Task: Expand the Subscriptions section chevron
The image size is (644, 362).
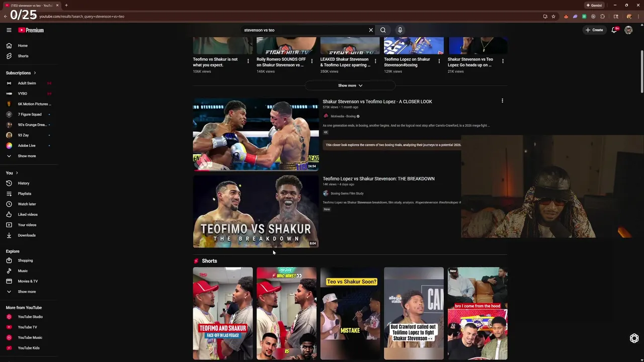Action: click(35, 73)
